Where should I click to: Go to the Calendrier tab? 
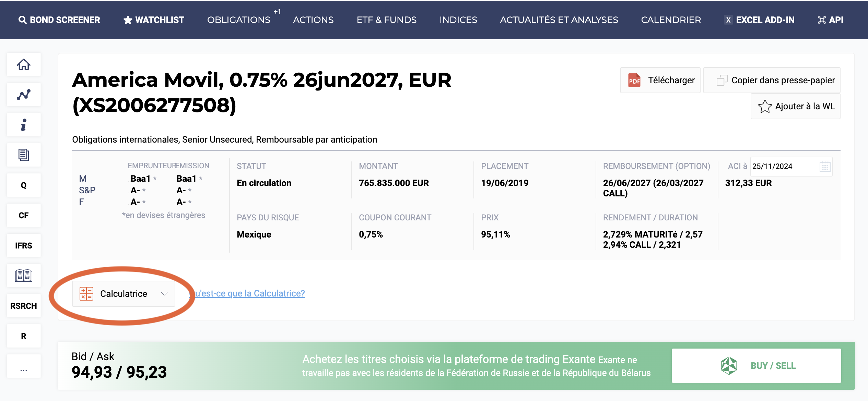671,20
